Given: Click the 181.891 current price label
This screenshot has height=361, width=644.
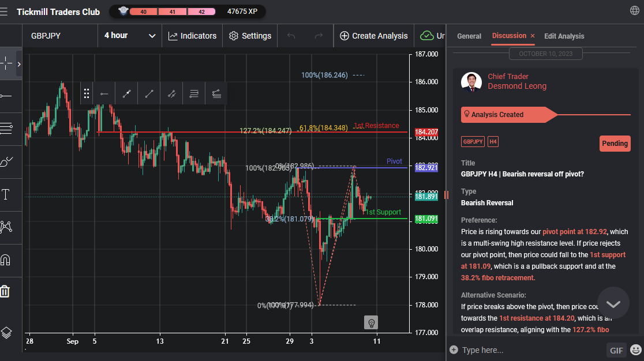Looking at the screenshot, I should pos(426,197).
